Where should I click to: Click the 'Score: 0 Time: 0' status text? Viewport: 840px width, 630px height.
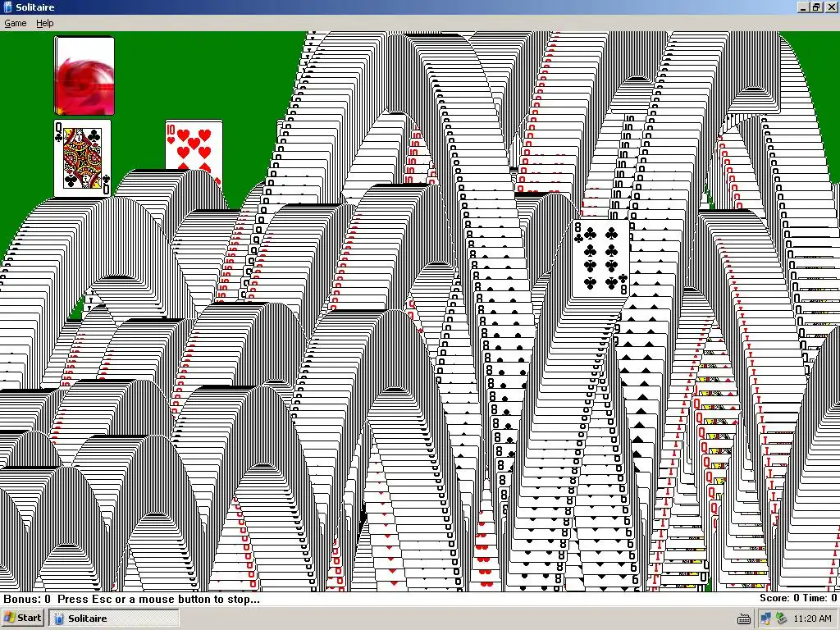pyautogui.click(x=798, y=598)
